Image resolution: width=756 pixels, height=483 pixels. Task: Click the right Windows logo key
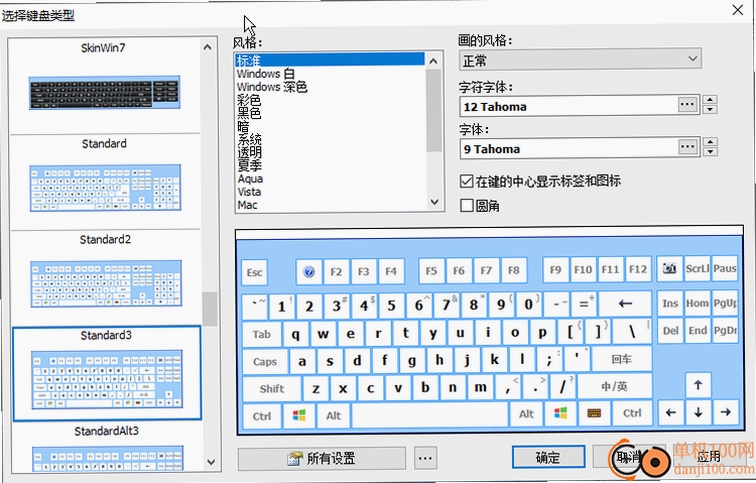pyautogui.click(x=560, y=413)
